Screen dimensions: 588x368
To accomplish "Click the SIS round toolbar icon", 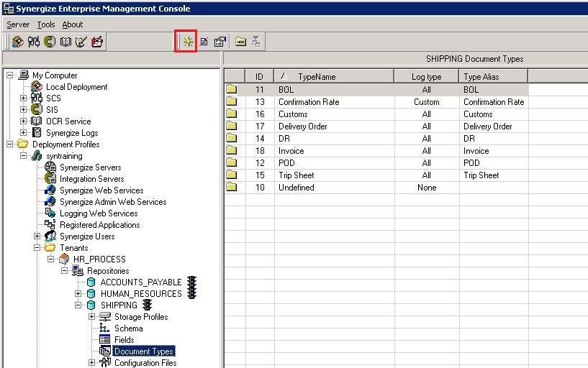I will 50,42.
